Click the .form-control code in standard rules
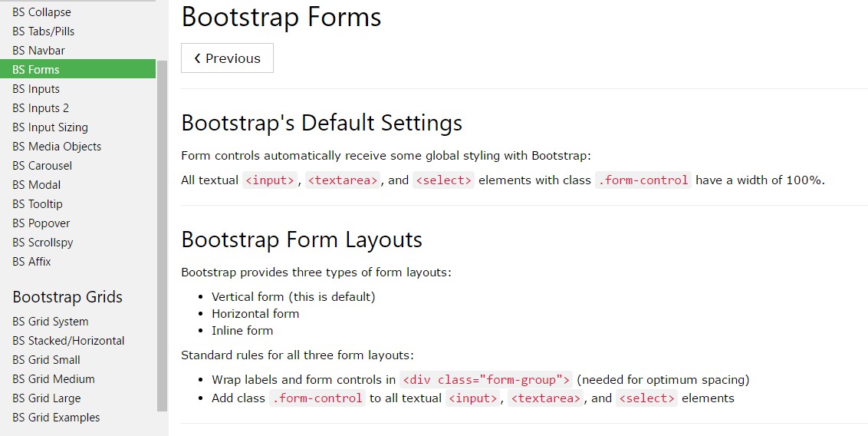Image resolution: width=868 pixels, height=436 pixels. click(317, 398)
